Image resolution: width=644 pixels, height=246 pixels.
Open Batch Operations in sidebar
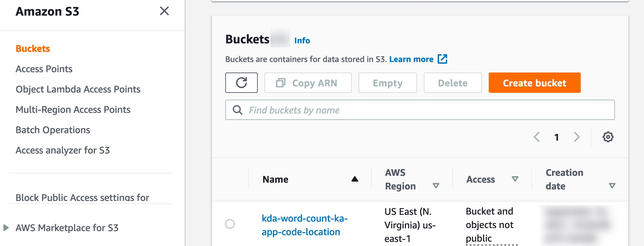(53, 130)
